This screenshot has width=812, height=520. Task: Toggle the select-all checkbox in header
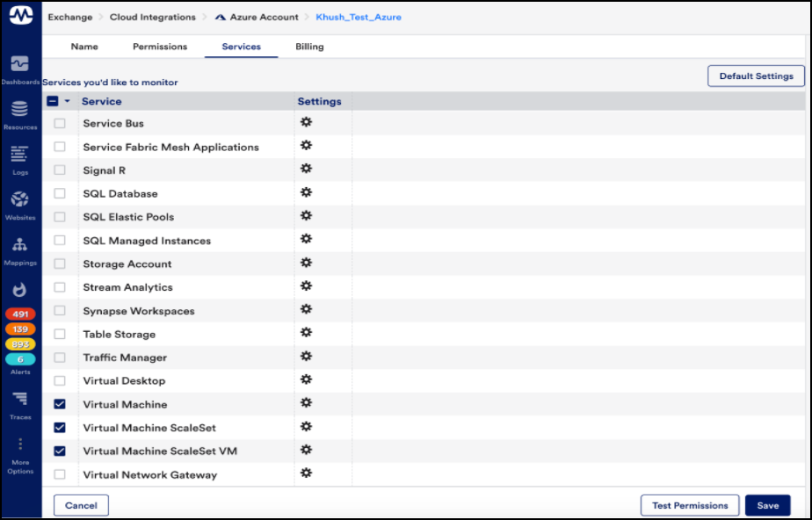point(53,101)
